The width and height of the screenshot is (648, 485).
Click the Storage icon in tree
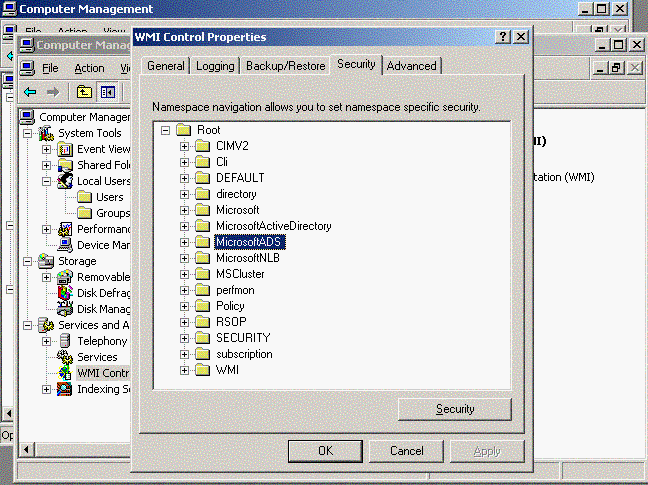coord(46,261)
